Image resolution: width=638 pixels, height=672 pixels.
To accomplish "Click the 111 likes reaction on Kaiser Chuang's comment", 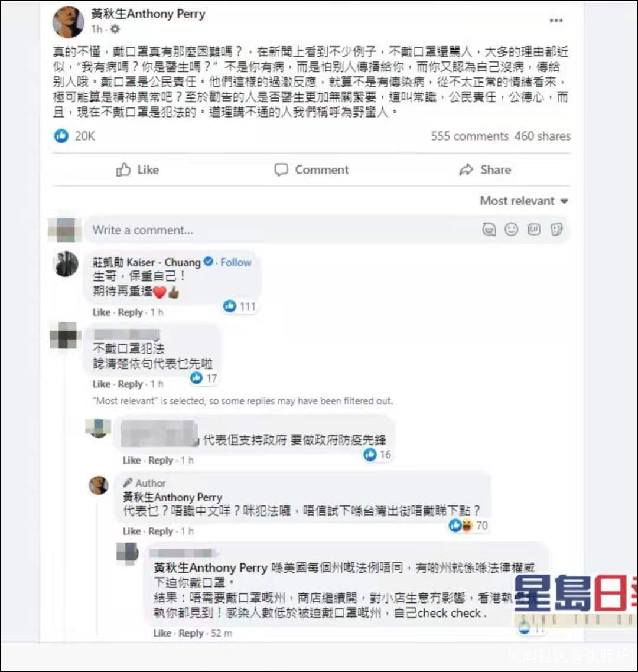I will tap(239, 306).
